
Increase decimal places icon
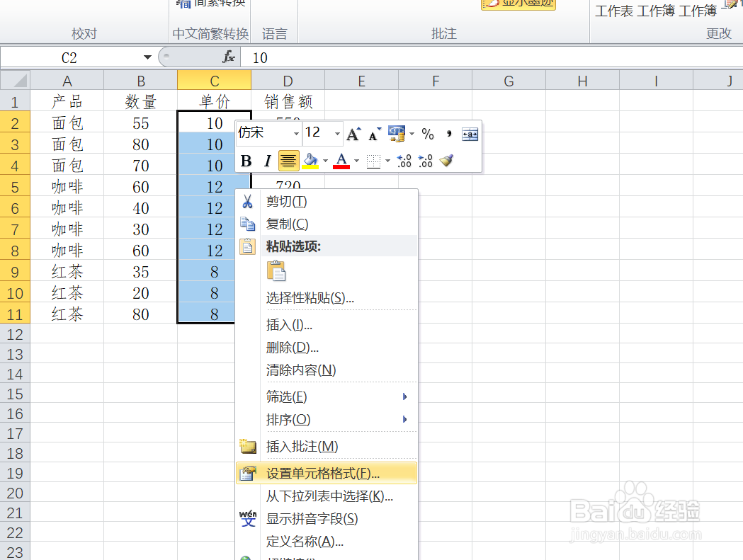point(402,160)
